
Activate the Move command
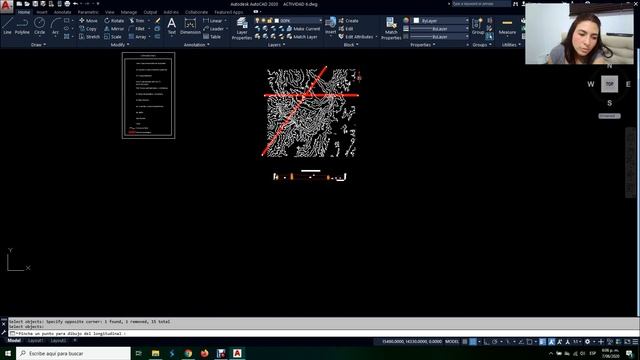point(88,20)
